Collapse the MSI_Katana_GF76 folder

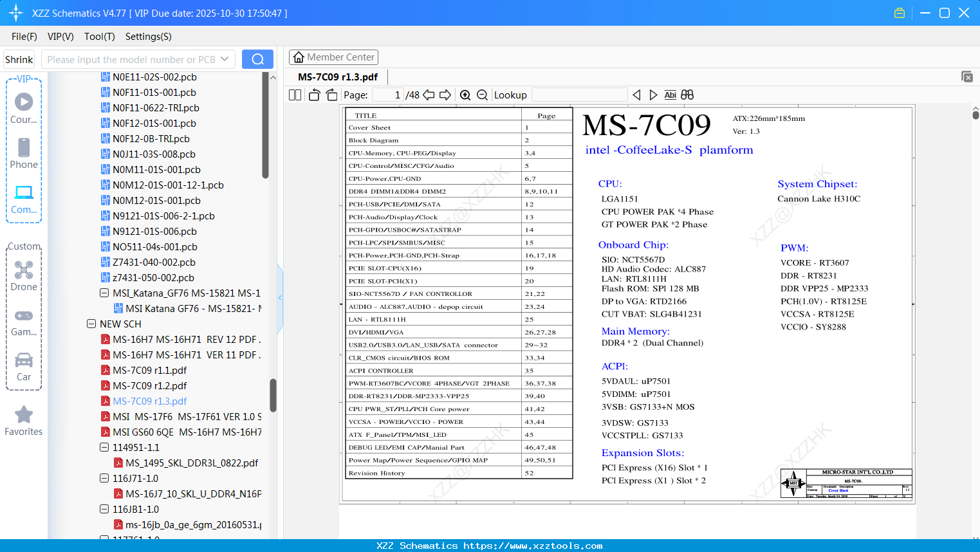click(x=104, y=293)
